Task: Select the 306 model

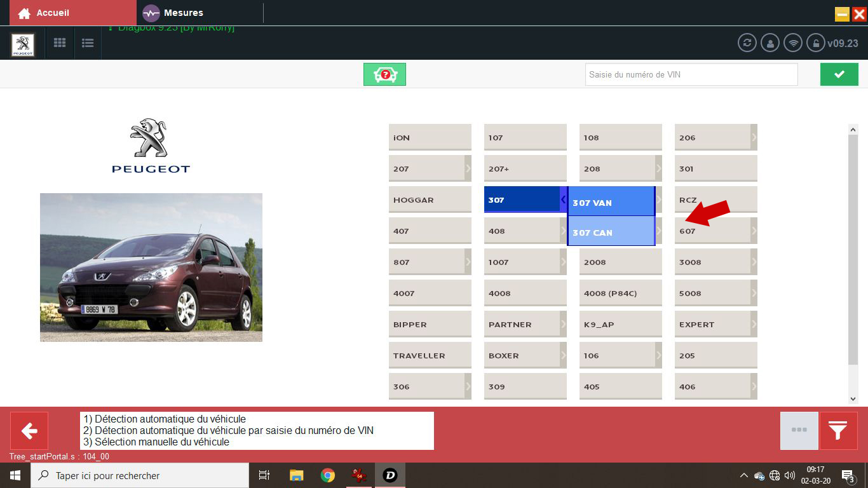Action: tap(426, 386)
